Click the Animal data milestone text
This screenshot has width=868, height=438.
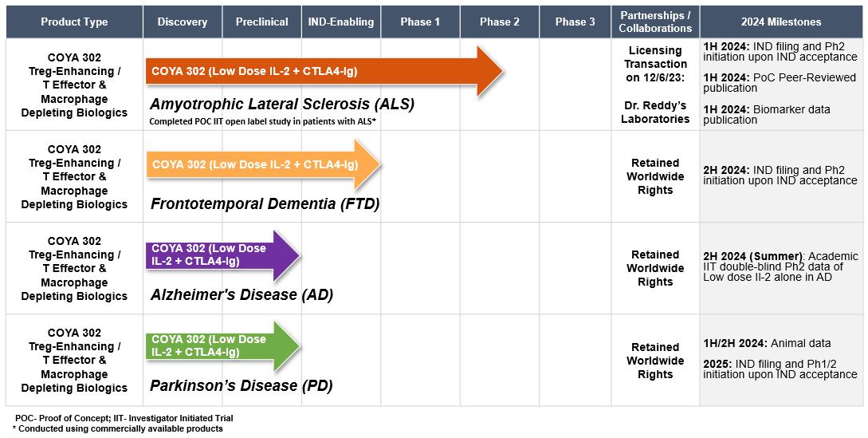(767, 343)
